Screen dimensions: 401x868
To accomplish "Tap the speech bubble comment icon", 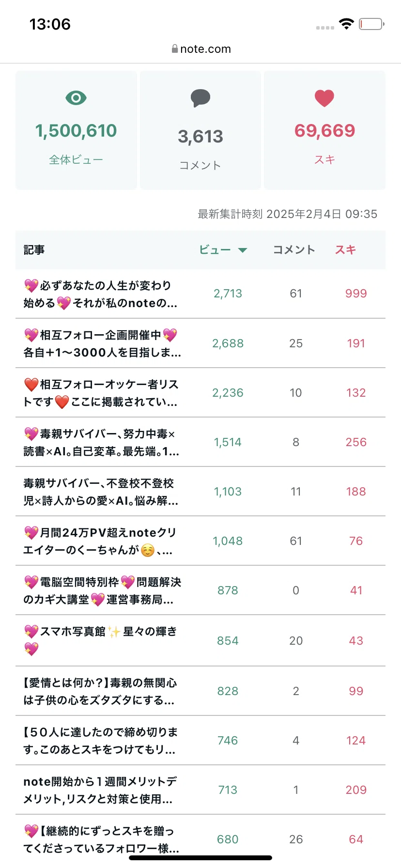I will coord(200,98).
